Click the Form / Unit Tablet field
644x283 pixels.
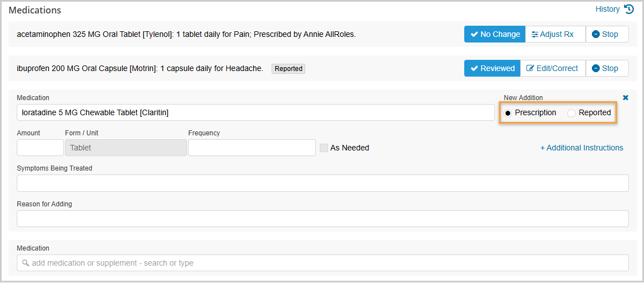coord(125,148)
